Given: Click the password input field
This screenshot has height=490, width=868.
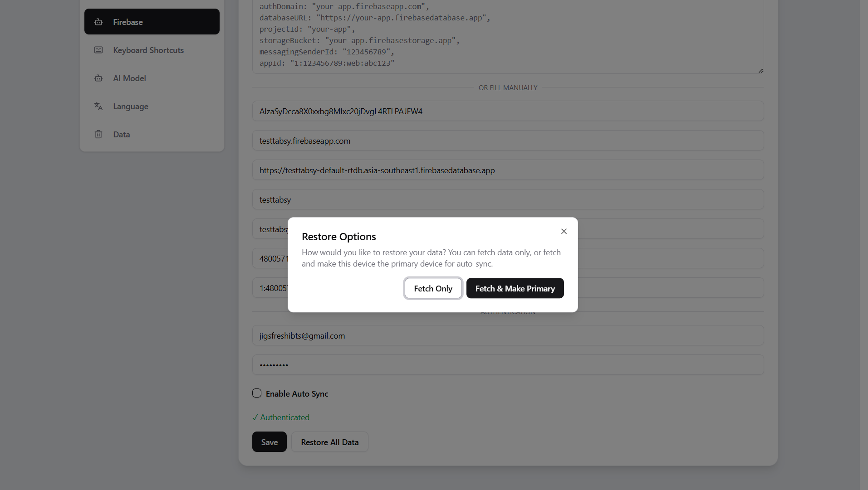Looking at the screenshot, I should [x=508, y=365].
